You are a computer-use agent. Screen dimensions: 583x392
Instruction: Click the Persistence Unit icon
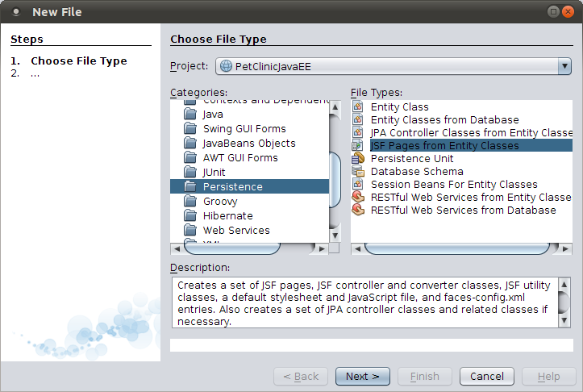click(358, 159)
